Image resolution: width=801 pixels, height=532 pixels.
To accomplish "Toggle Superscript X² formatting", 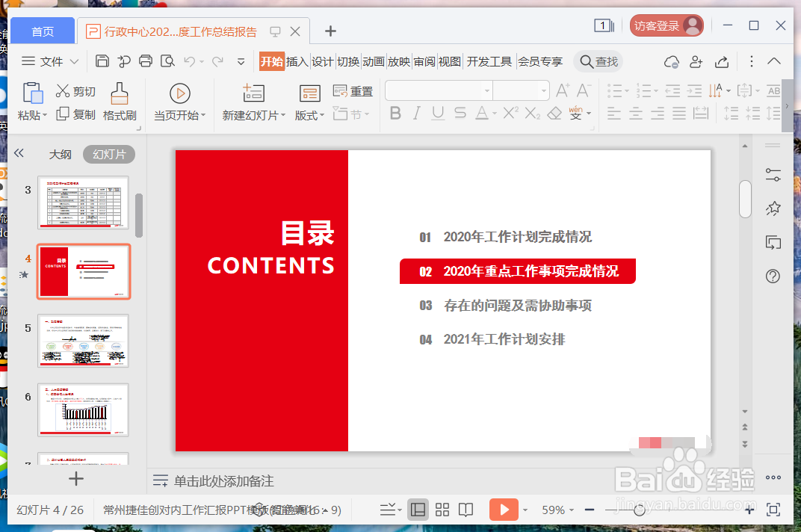I will point(510,113).
